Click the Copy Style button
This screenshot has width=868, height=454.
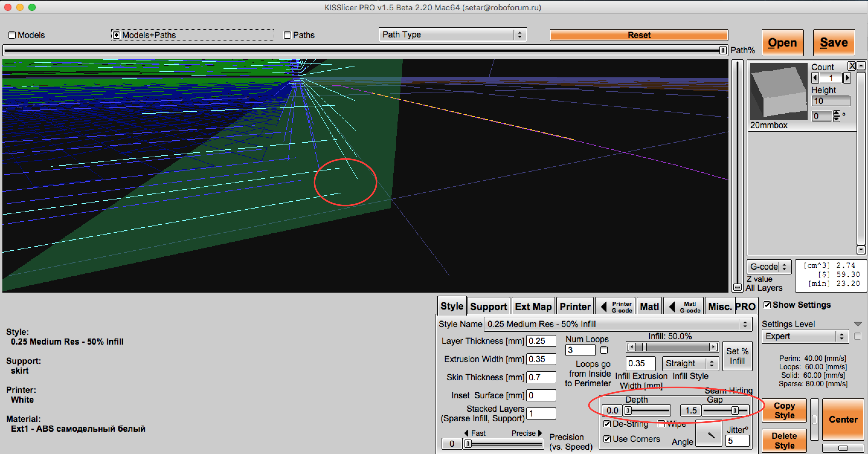(x=784, y=410)
